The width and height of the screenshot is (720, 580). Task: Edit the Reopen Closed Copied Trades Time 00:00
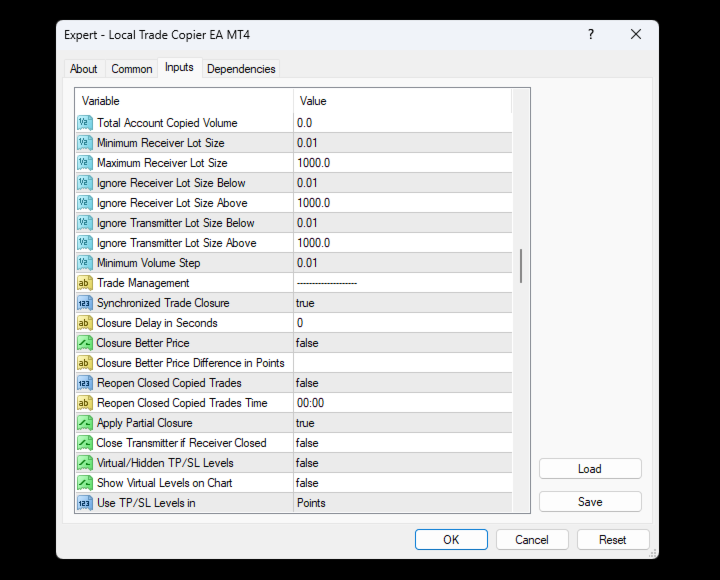pyautogui.click(x=403, y=403)
